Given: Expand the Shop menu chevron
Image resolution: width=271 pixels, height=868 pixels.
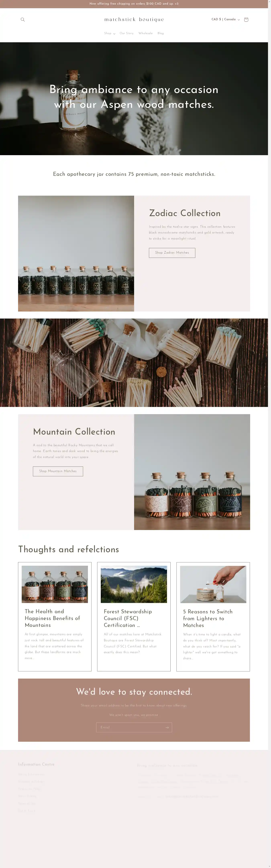Looking at the screenshot, I should click(x=114, y=34).
